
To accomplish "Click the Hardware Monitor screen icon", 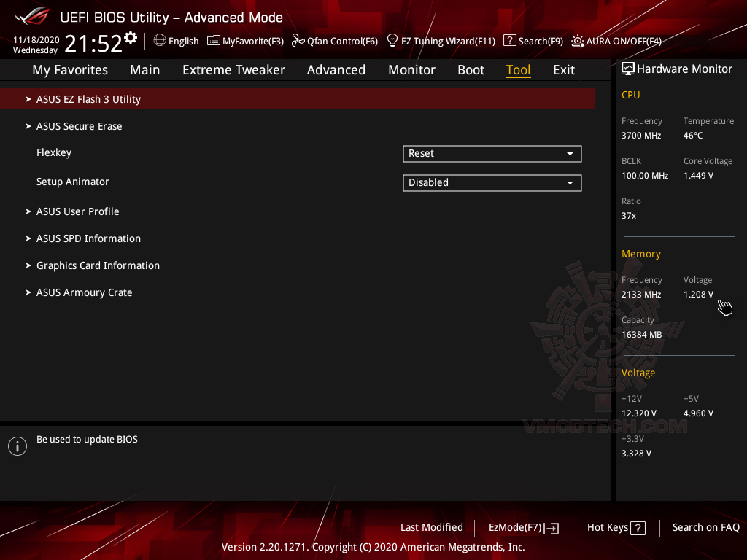I will point(628,69).
